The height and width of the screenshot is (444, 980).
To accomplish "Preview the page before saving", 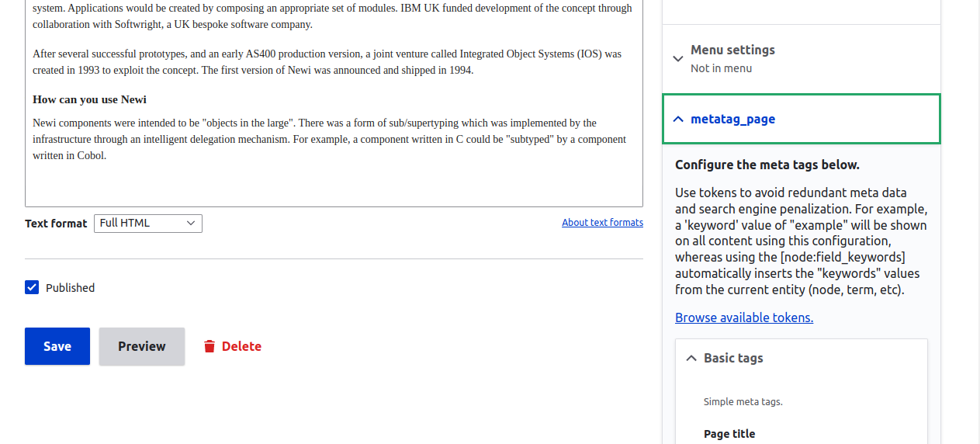I will point(142,346).
